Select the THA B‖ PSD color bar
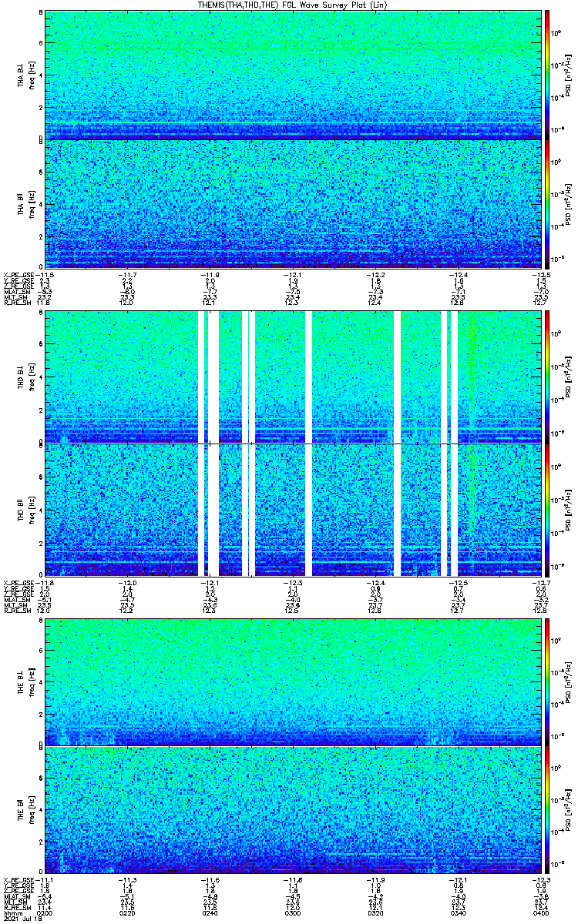The image size is (578, 924). pos(547,204)
